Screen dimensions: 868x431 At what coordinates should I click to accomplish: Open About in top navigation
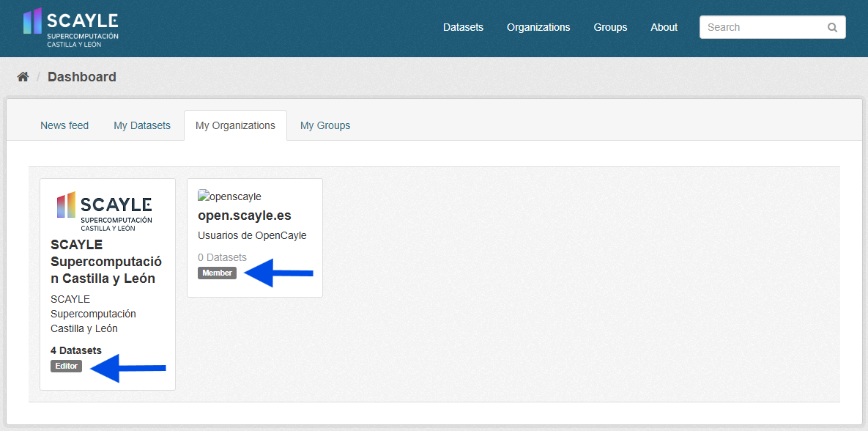(664, 27)
